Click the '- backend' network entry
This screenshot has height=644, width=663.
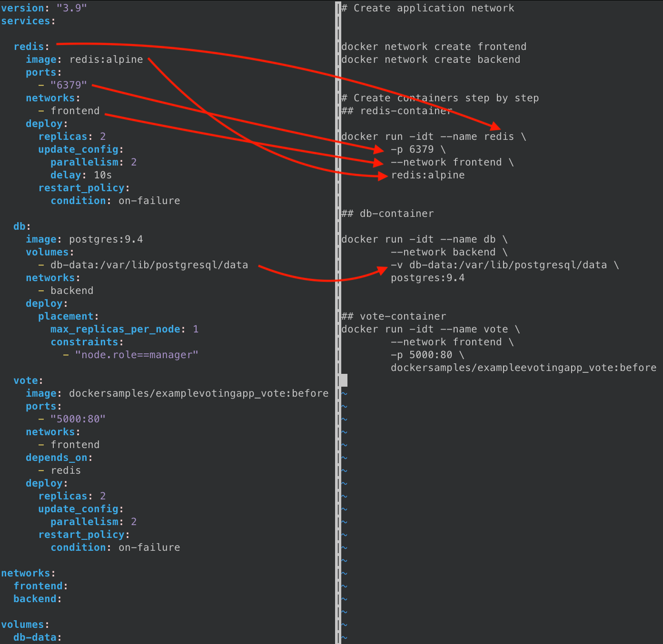[x=66, y=291]
